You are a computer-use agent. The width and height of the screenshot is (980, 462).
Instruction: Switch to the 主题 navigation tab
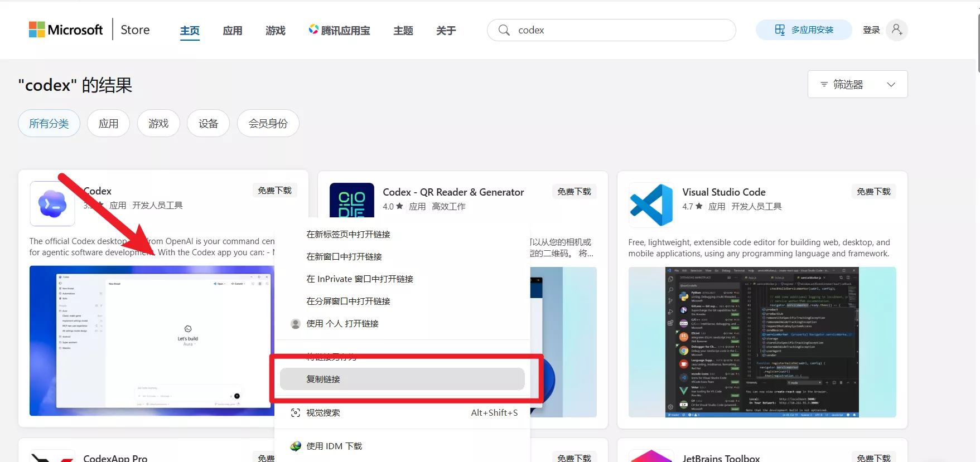tap(403, 31)
